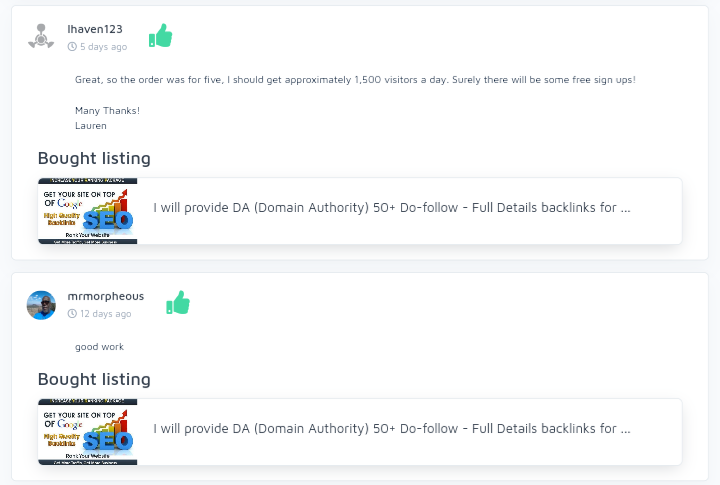Click the 12 days ago timestamp
The image size is (720, 485).
pos(105,314)
